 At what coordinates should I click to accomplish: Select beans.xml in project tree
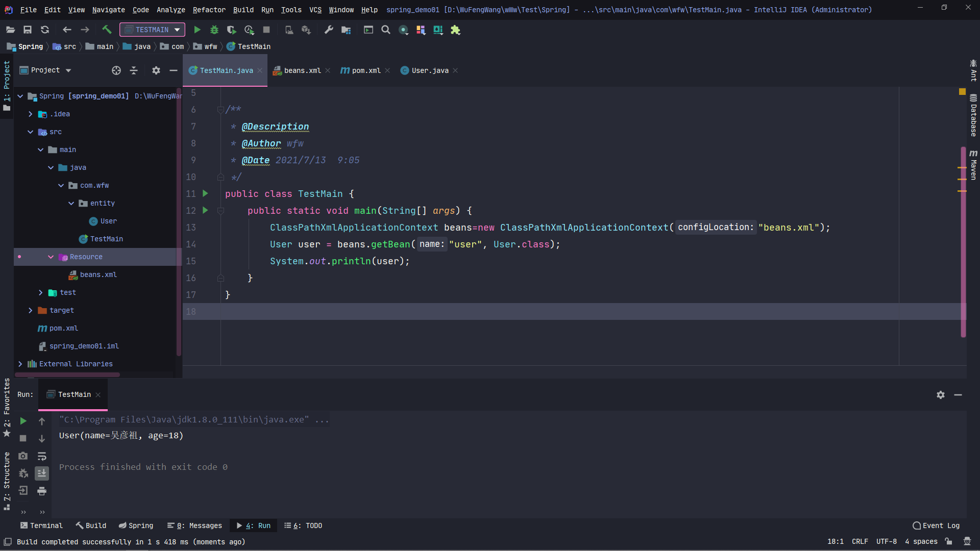tap(98, 274)
